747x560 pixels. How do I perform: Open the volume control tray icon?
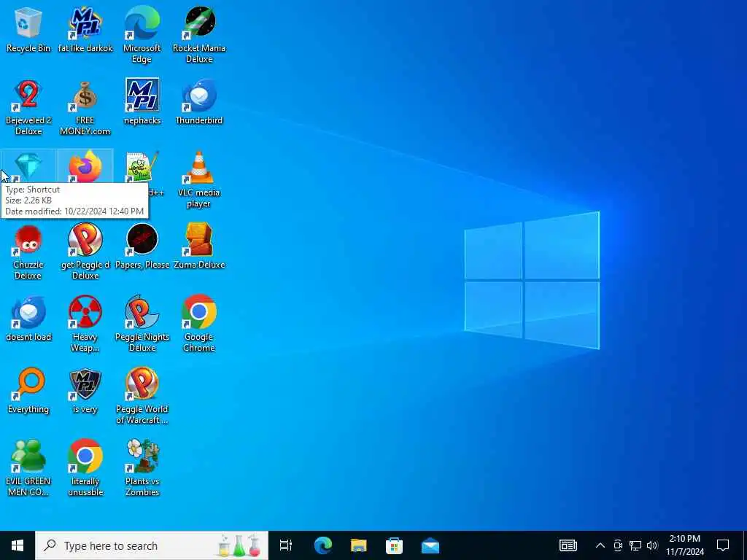[652, 545]
